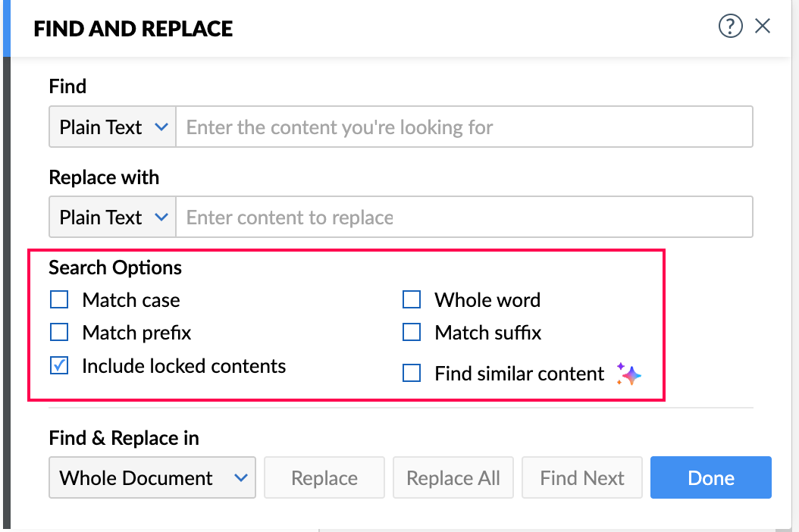Viewport: 799px width, 532px height.
Task: Click the Replace content input field
Action: click(x=464, y=217)
